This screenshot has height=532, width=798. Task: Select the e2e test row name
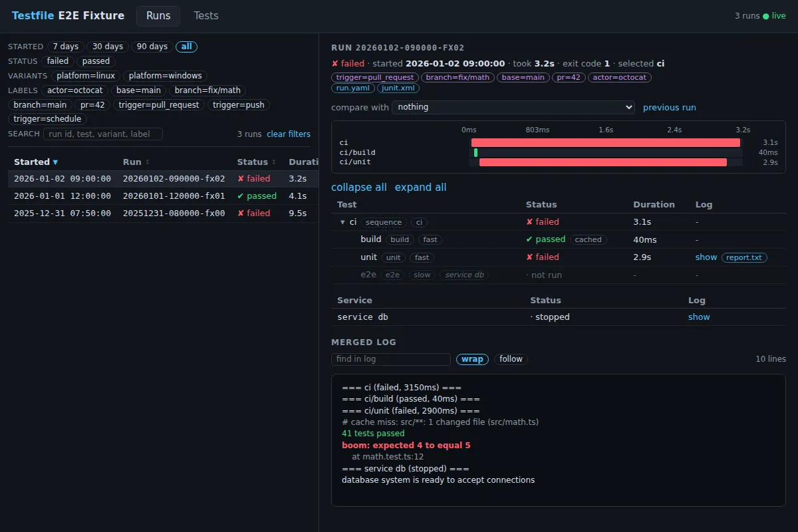tap(368, 275)
